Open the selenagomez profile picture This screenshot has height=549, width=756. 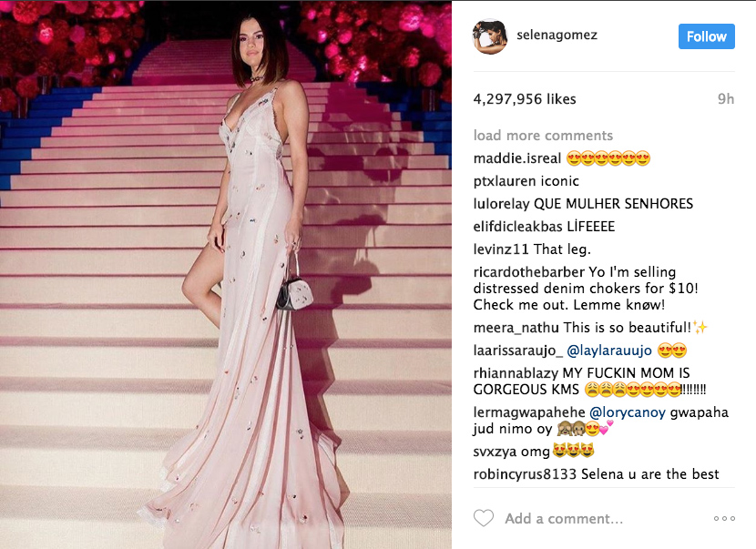point(490,36)
